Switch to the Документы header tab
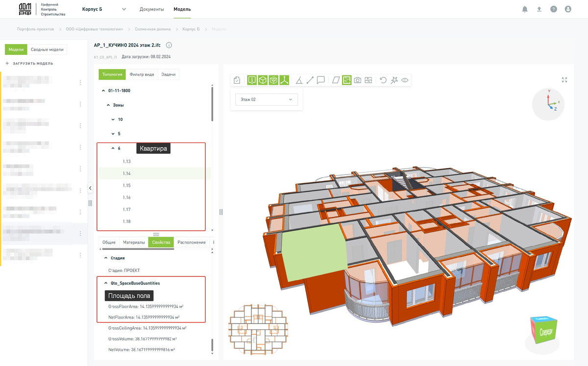The height and width of the screenshot is (366, 588). click(x=152, y=9)
